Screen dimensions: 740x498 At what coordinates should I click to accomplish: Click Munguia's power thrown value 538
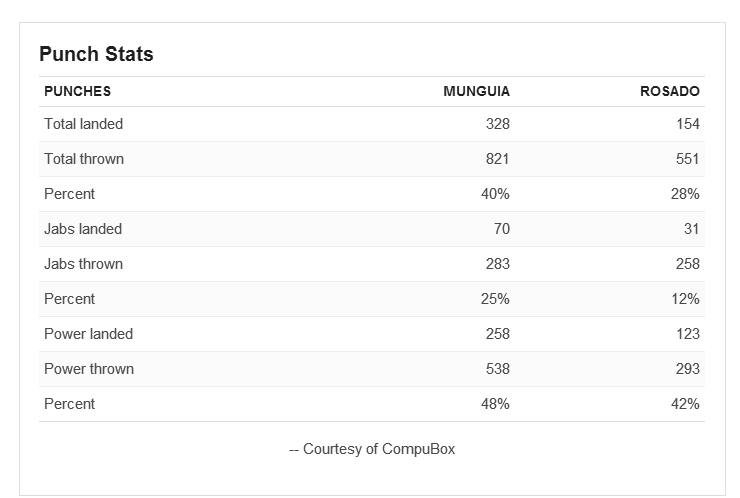(x=498, y=369)
